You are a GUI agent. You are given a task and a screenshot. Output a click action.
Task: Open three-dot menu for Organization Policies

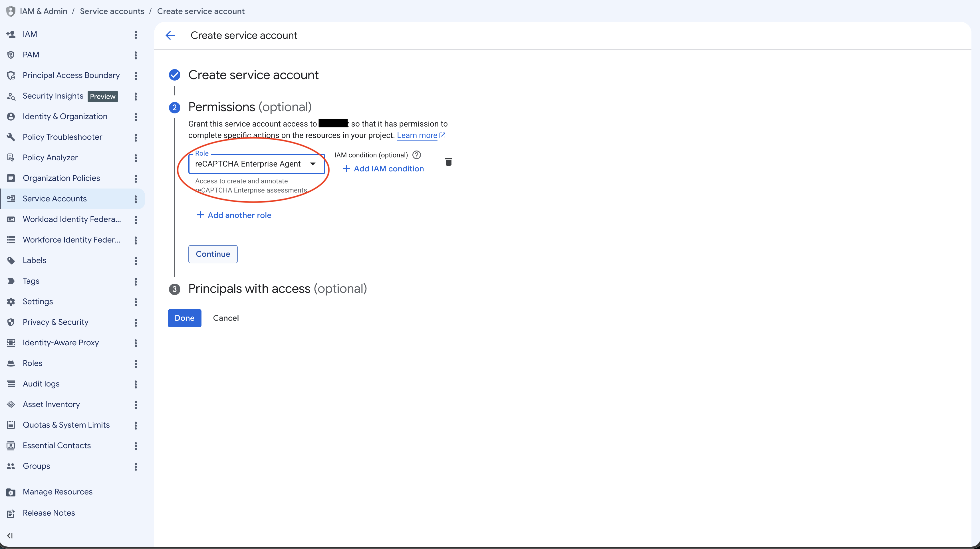tap(136, 179)
